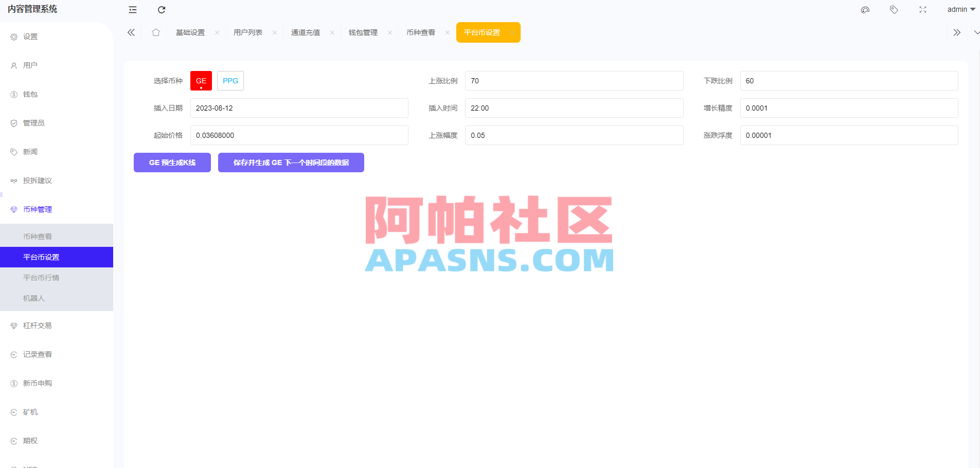Click the tag icon in the top bar
The image size is (980, 468).
click(x=894, y=10)
